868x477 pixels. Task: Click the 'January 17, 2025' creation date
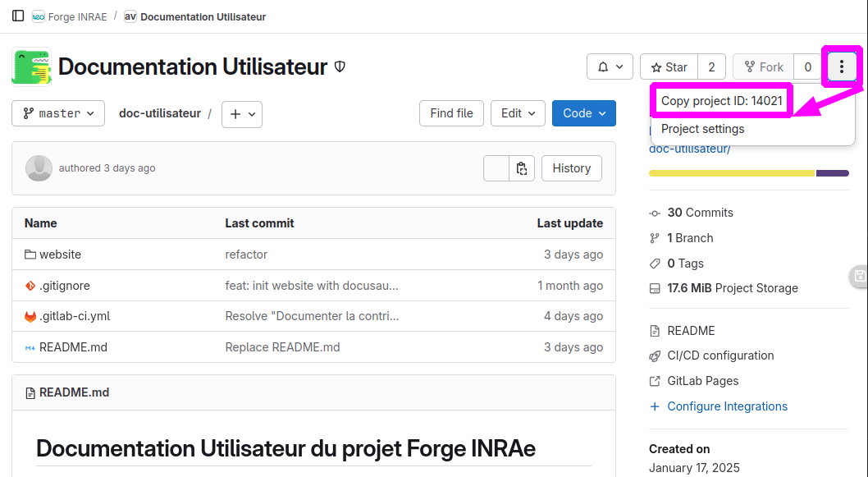tap(693, 468)
